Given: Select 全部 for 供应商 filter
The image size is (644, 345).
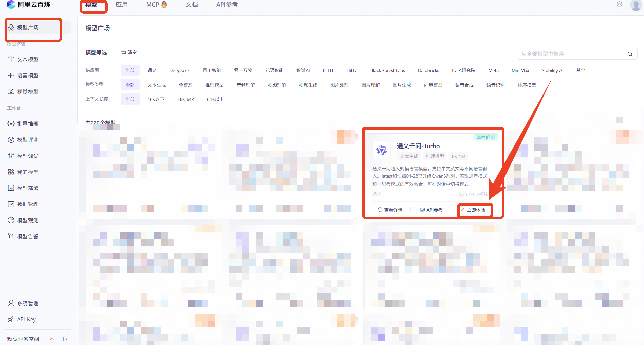Looking at the screenshot, I should pos(130,70).
